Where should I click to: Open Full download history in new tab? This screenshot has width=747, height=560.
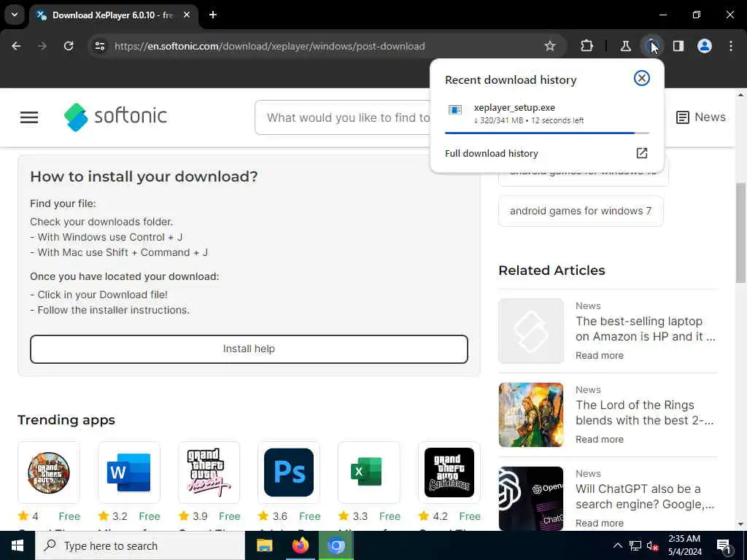(x=642, y=153)
